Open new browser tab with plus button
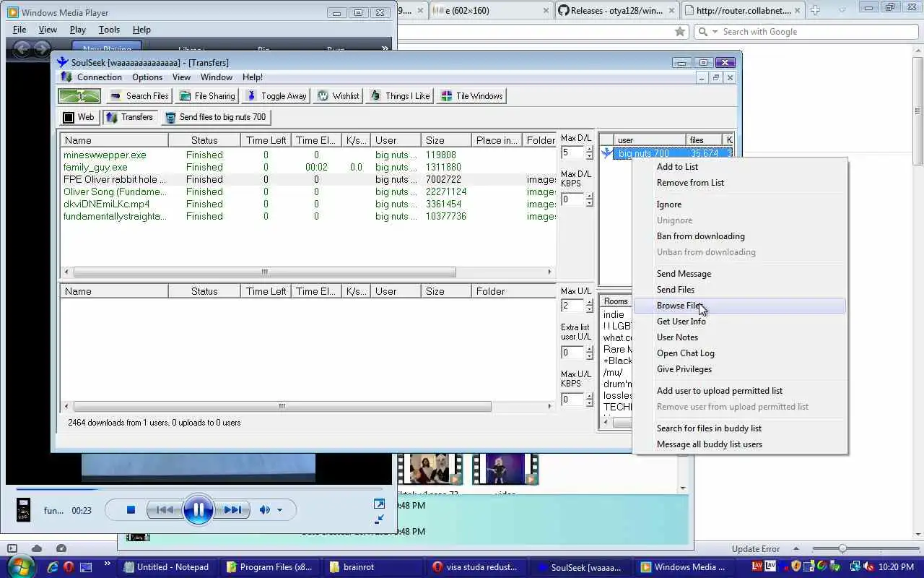This screenshot has height=578, width=924. pos(815,10)
